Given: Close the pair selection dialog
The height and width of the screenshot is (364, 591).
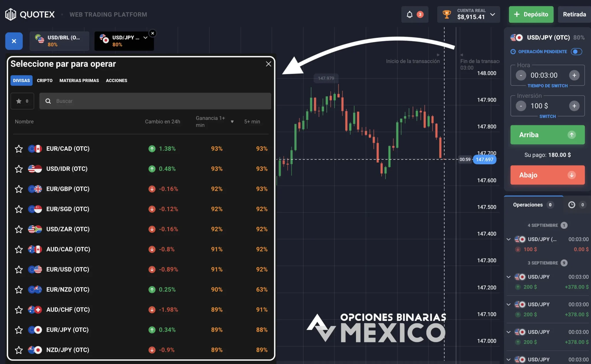Looking at the screenshot, I should pos(268,64).
